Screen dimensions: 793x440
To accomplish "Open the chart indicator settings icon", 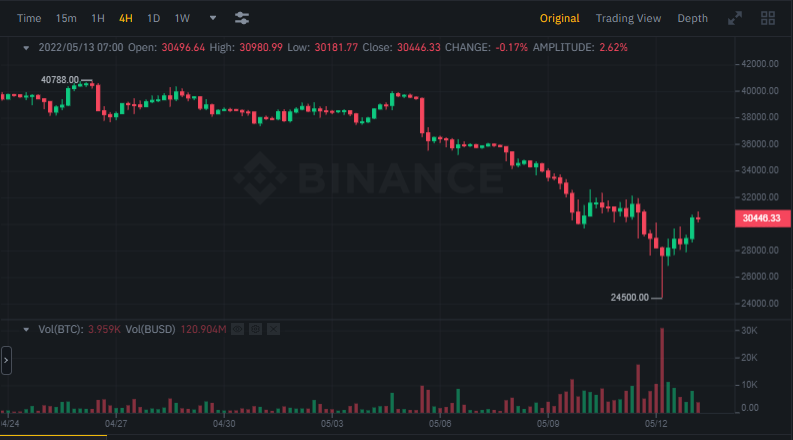I will (x=242, y=18).
